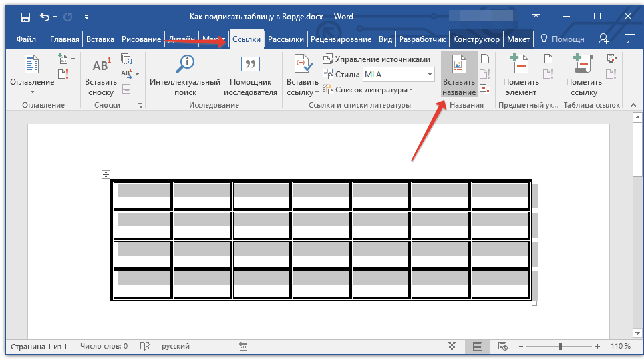The width and height of the screenshot is (644, 360).
Task: Launch Помощник исследователя tool
Action: (250, 76)
